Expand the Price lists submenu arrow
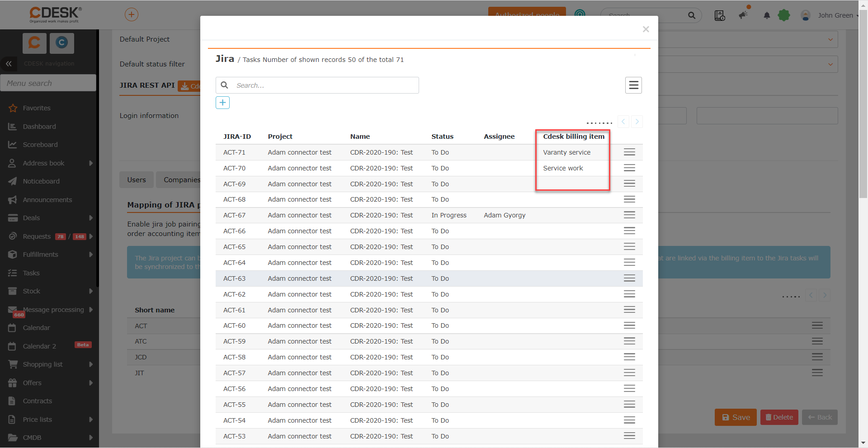The image size is (868, 448). (x=91, y=420)
